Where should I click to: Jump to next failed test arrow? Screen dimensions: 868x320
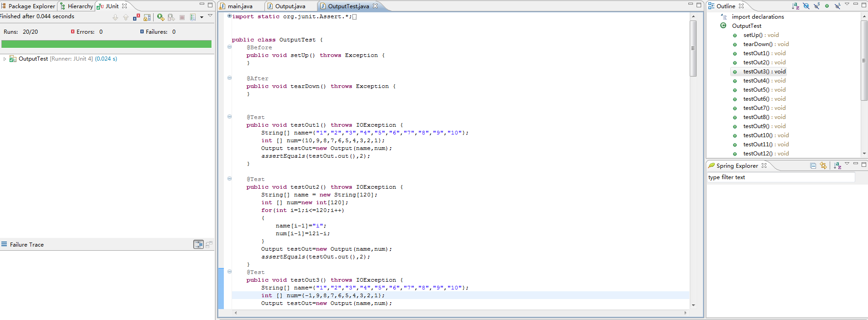(x=115, y=17)
